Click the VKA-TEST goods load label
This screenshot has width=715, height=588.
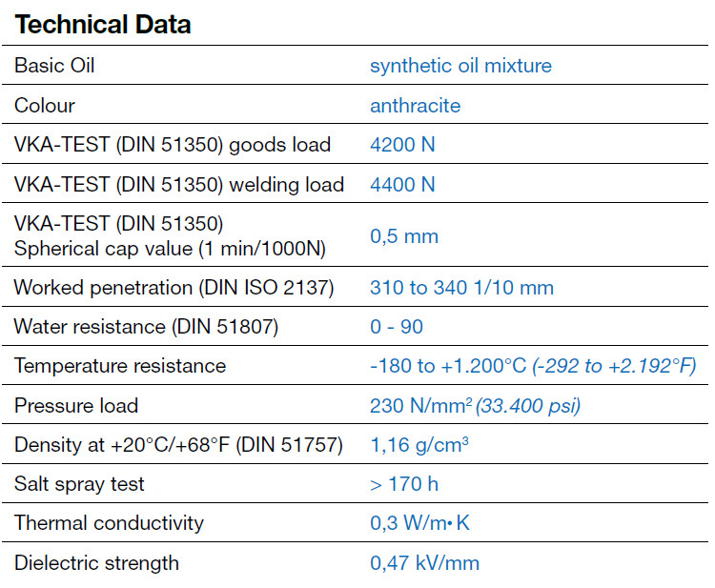coord(173,145)
